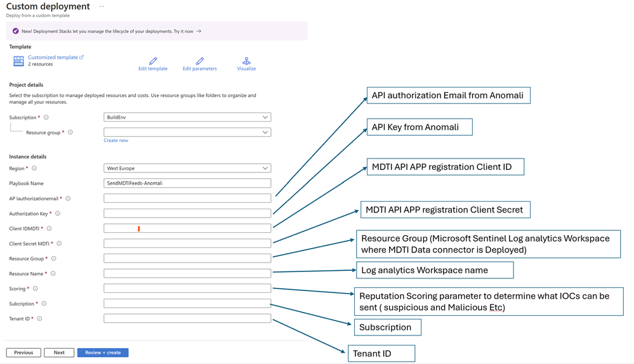Click the Scoring input field
634x364 pixels.
coord(187,288)
